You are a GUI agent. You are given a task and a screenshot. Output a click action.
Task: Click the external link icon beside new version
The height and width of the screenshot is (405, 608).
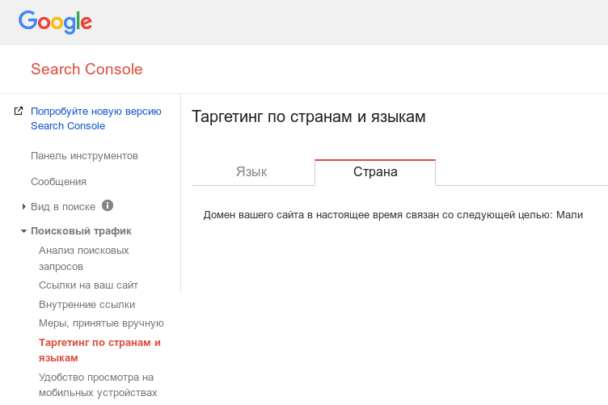point(18,111)
